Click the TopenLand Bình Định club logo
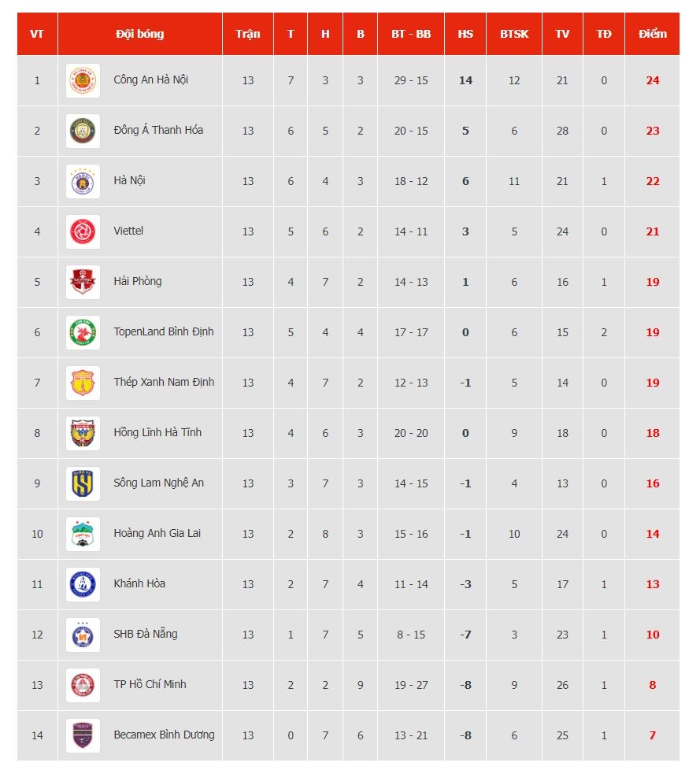The height and width of the screenshot is (770, 700). click(83, 332)
